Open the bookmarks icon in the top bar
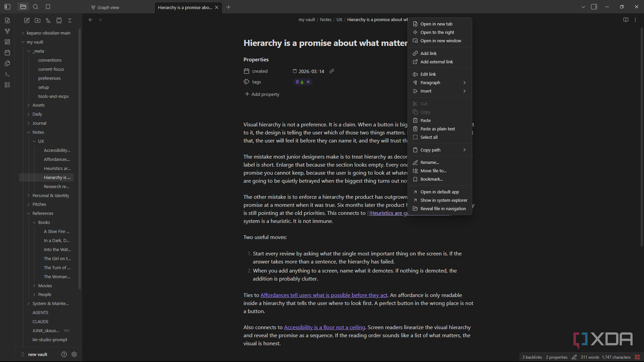The width and height of the screenshot is (644, 362). (48, 7)
